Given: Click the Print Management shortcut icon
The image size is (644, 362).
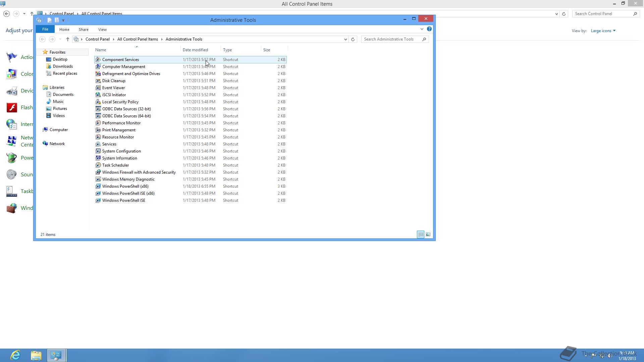Looking at the screenshot, I should [98, 130].
